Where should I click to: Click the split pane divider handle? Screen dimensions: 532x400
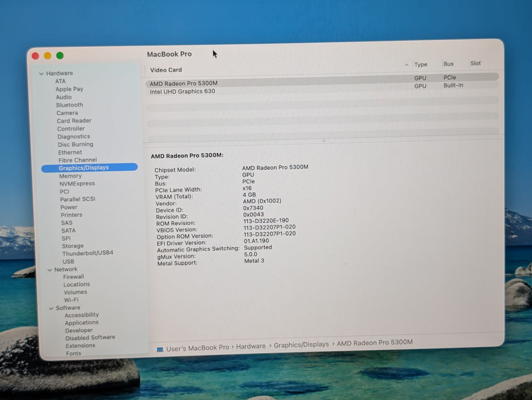tap(323, 141)
